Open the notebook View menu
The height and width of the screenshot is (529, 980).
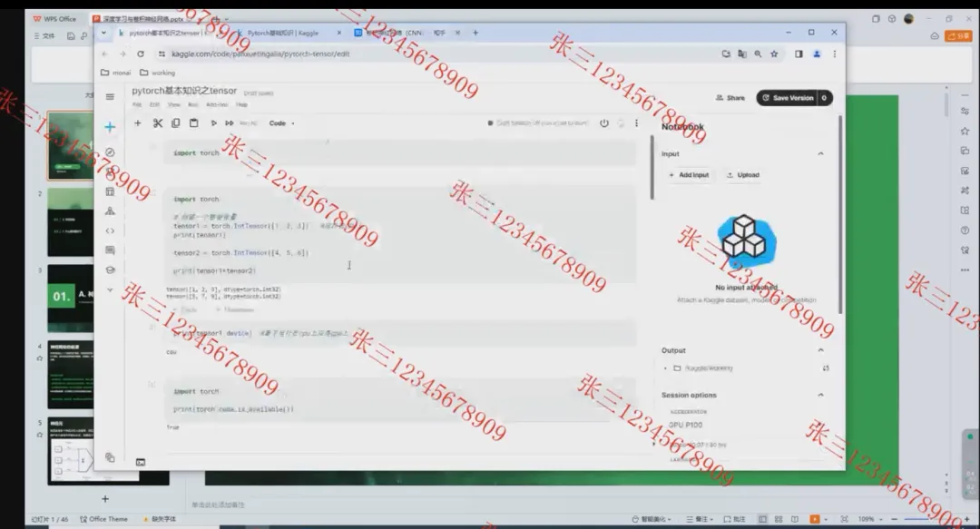point(173,105)
